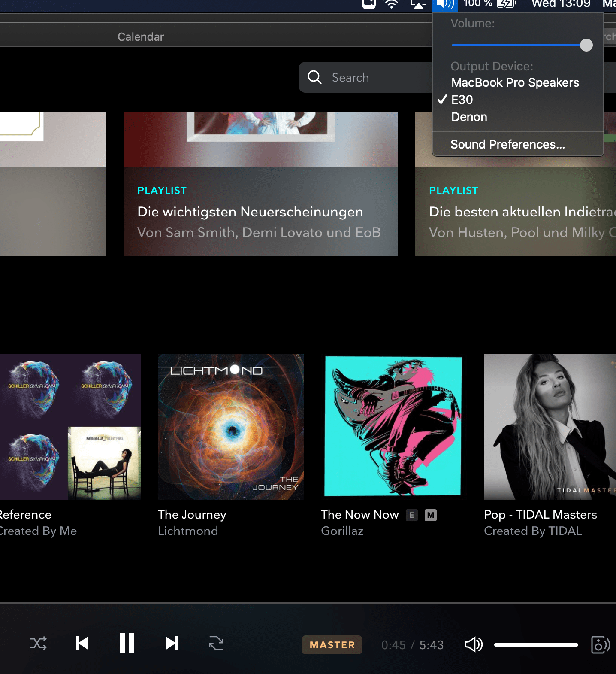The image size is (616, 674).
Task: Click the Reference playlist title text
Action: [26, 514]
